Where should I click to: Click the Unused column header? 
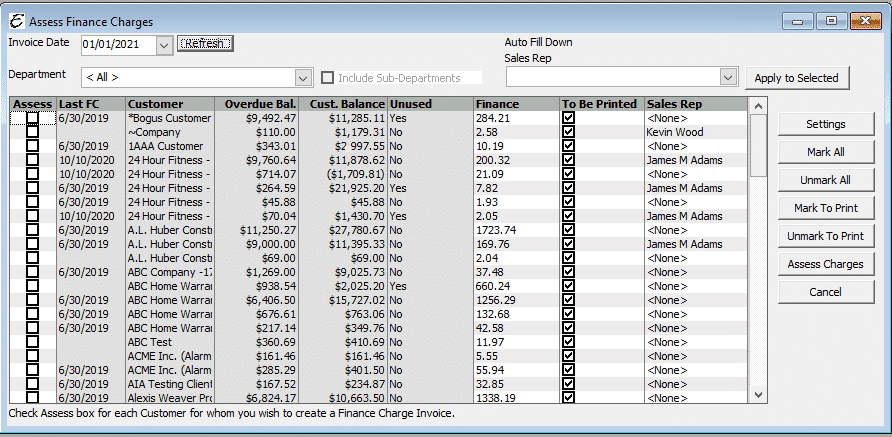coord(430,104)
